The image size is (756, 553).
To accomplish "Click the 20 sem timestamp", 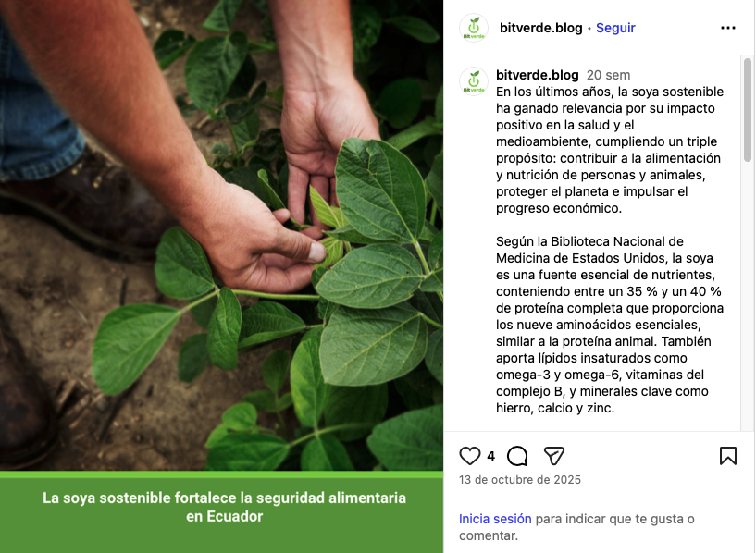I will tap(609, 75).
